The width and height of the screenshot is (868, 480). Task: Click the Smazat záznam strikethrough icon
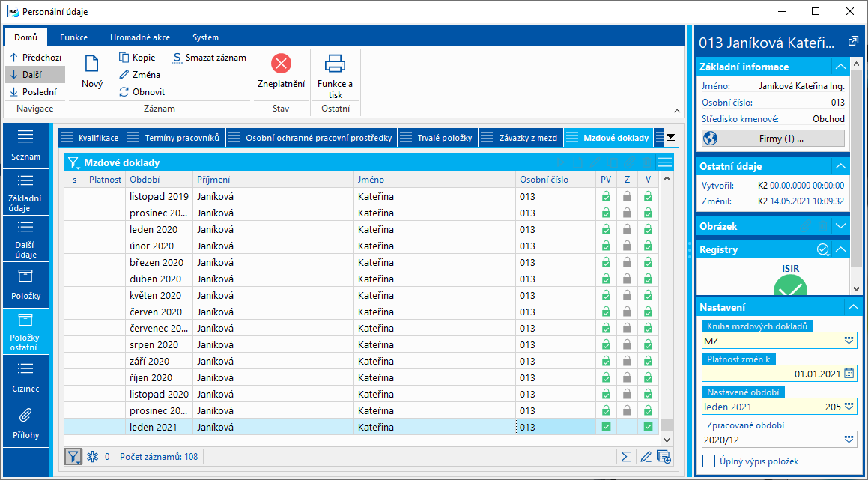tap(177, 58)
